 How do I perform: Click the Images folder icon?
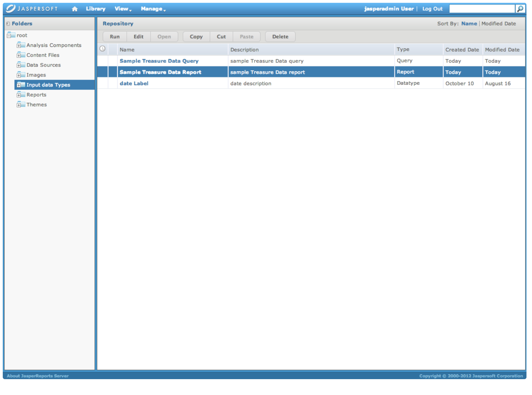[x=22, y=75]
